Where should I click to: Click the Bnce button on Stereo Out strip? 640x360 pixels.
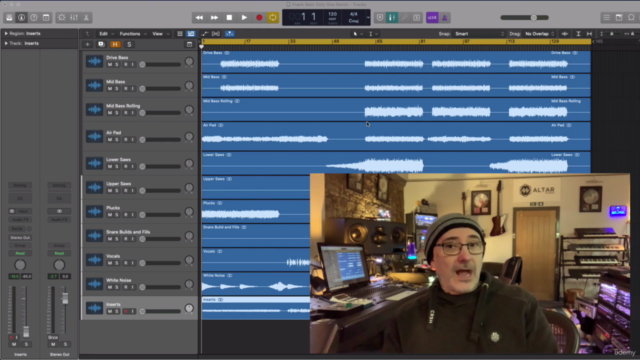(53, 338)
